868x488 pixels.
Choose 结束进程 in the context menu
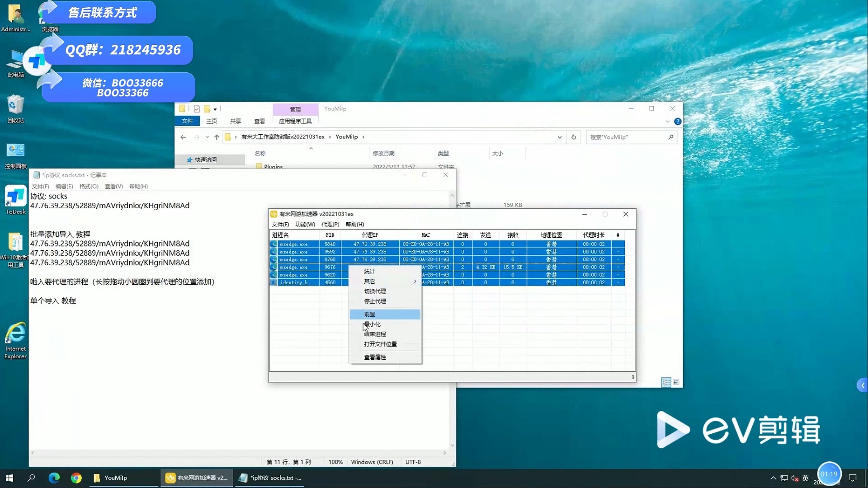tap(385, 334)
